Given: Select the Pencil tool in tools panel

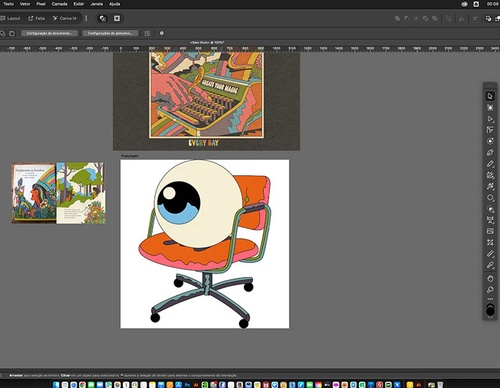Looking at the screenshot, I should (490, 164).
